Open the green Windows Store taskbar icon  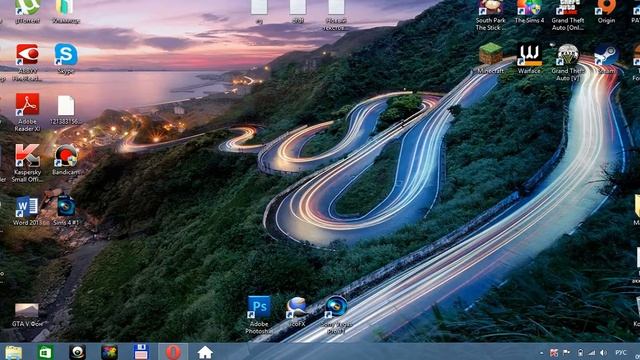pos(45,352)
